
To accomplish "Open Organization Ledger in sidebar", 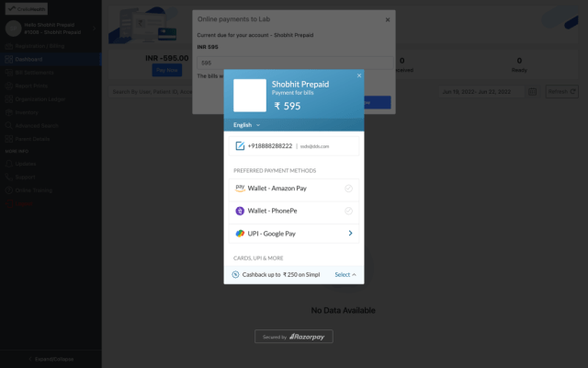I will click(40, 99).
